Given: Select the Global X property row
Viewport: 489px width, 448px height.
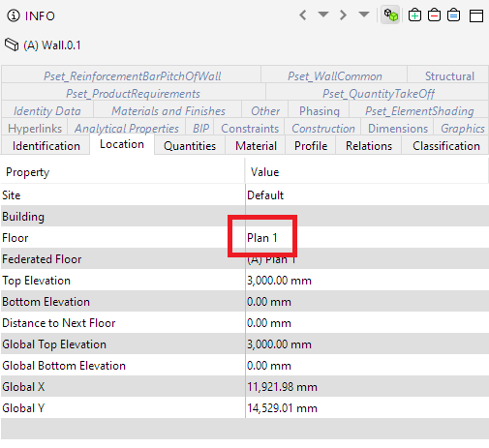Looking at the screenshot, I should 245,387.
